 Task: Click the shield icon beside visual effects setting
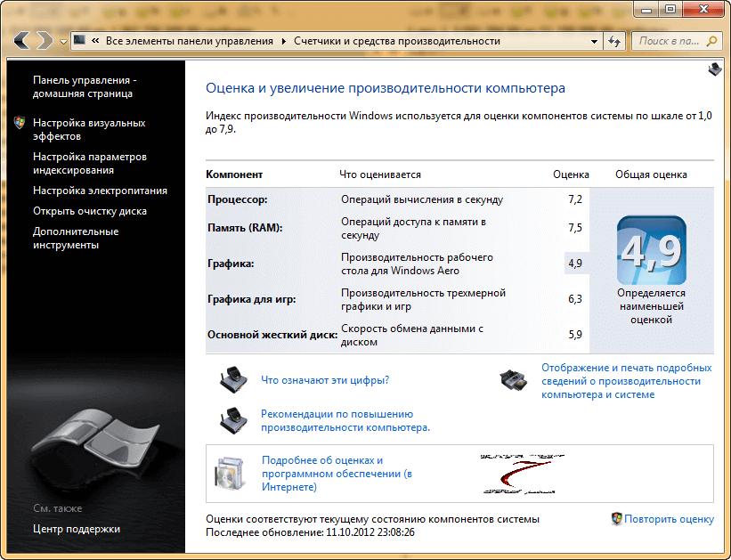[x=20, y=123]
